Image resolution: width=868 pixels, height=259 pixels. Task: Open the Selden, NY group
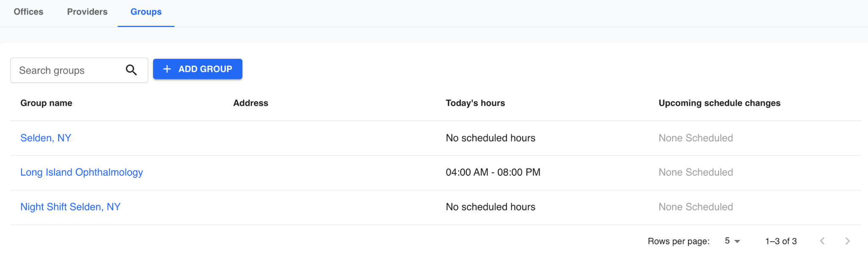[46, 138]
